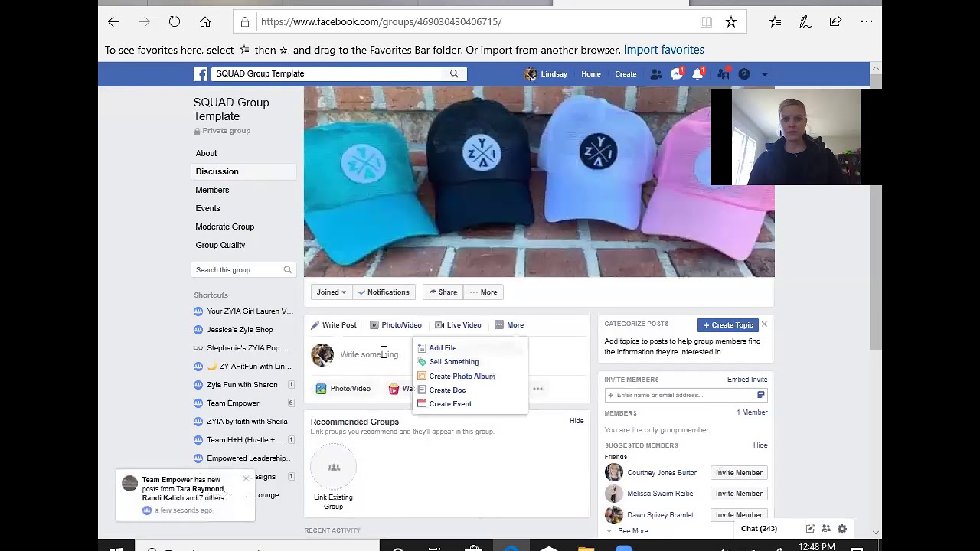This screenshot has width=980, height=551.
Task: Select Live Video composer tab
Action: pos(458,325)
